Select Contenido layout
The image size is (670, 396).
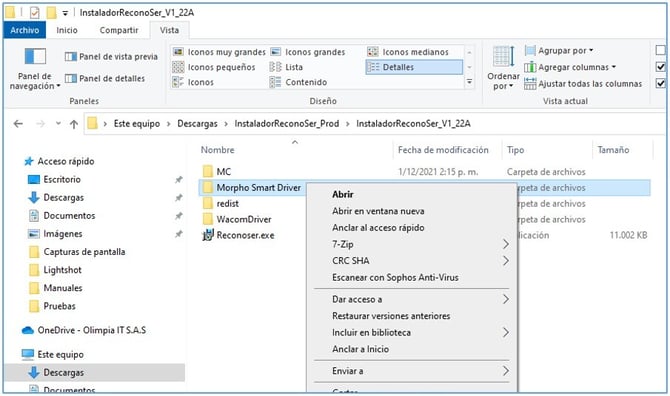(298, 82)
